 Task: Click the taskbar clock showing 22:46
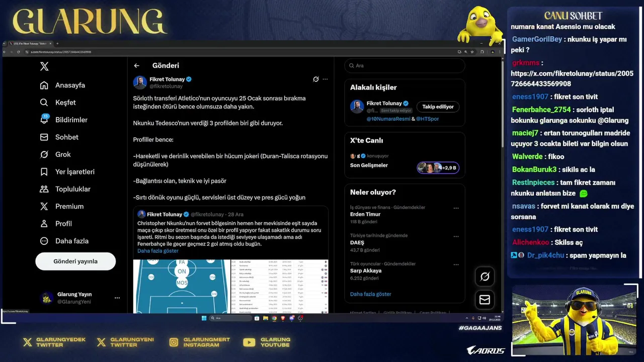[x=495, y=318]
